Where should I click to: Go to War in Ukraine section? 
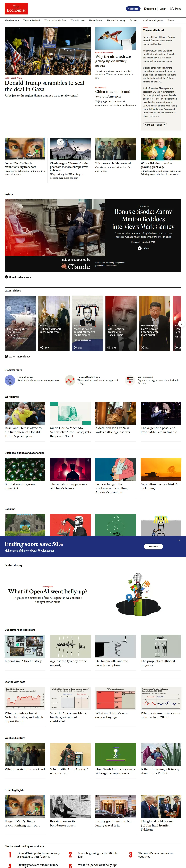(77, 21)
